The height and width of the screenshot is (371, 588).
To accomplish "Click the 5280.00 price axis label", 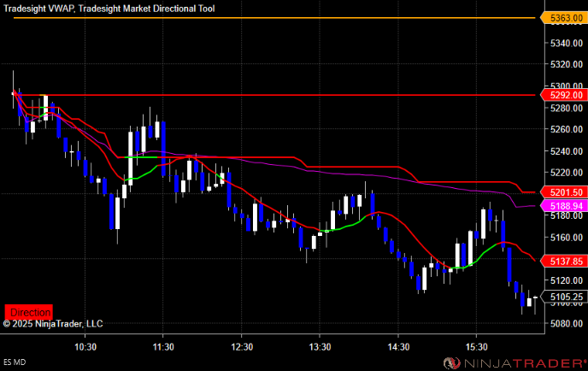I will coord(567,108).
